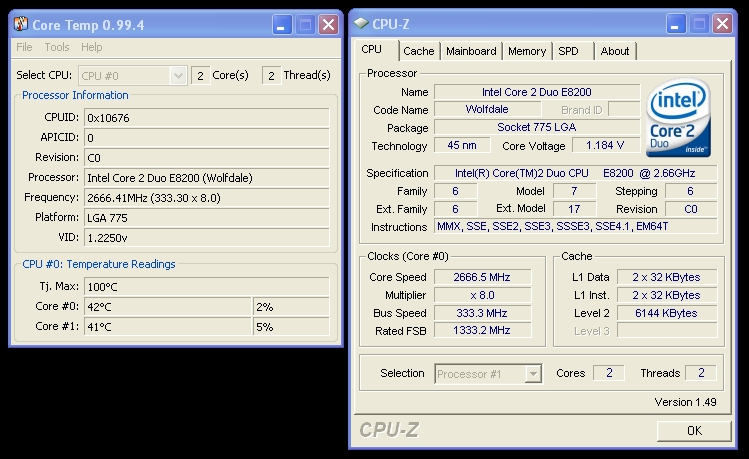Click the L1 Inst. cache value

667,295
